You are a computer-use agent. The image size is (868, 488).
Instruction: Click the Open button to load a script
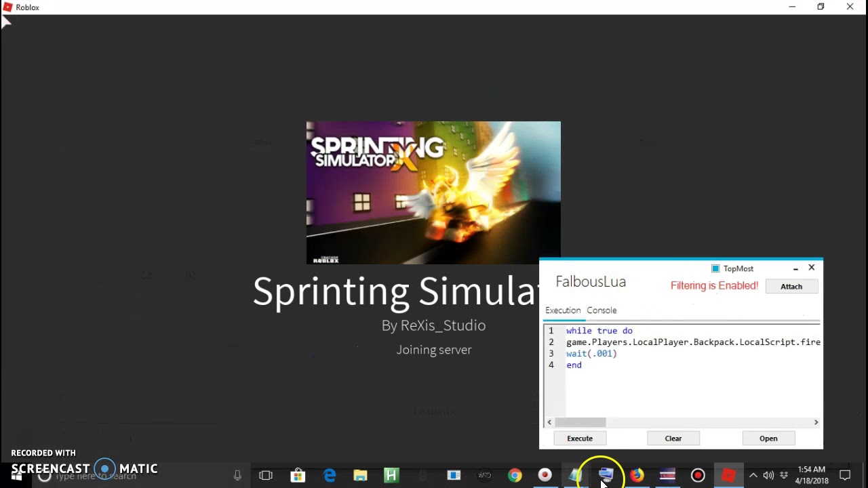(768, 439)
